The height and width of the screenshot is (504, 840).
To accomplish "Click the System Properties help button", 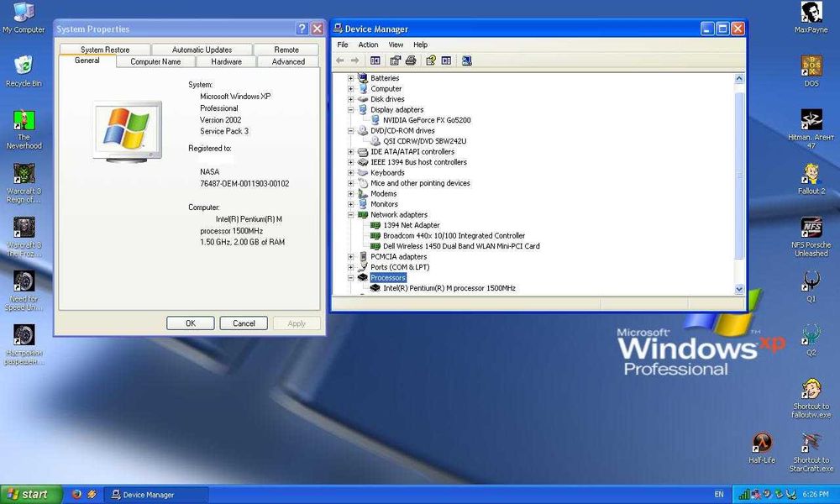I will [302, 29].
